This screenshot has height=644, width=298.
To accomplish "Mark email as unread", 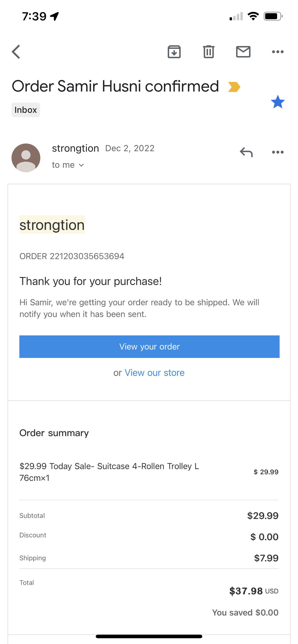I will click(x=243, y=52).
